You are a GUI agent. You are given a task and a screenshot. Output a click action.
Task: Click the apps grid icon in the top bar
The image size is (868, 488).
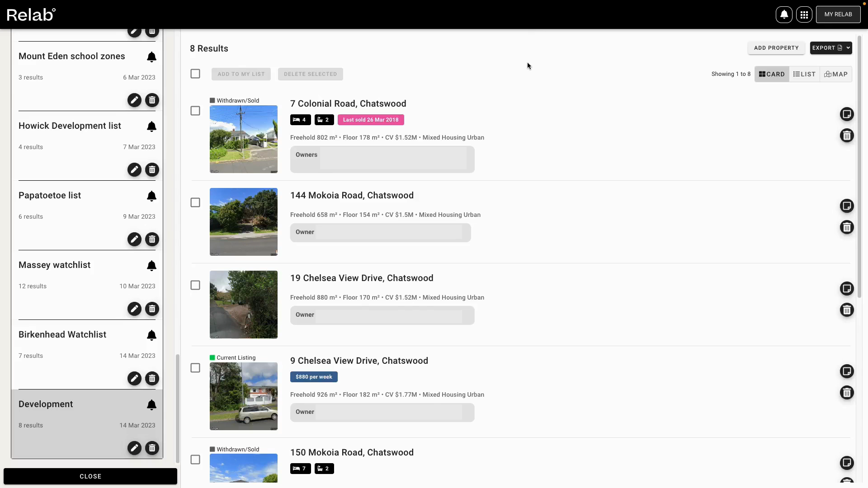coord(805,14)
